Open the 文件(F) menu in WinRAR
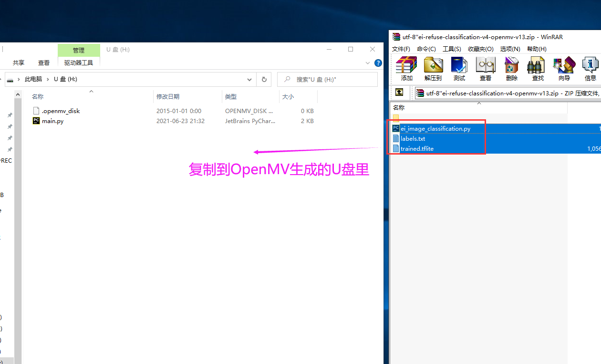This screenshot has width=601, height=364. [401, 49]
